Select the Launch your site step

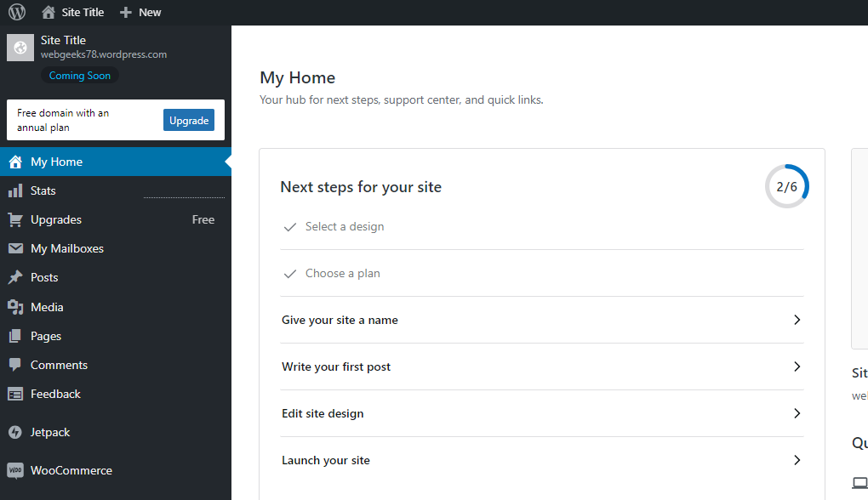542,460
